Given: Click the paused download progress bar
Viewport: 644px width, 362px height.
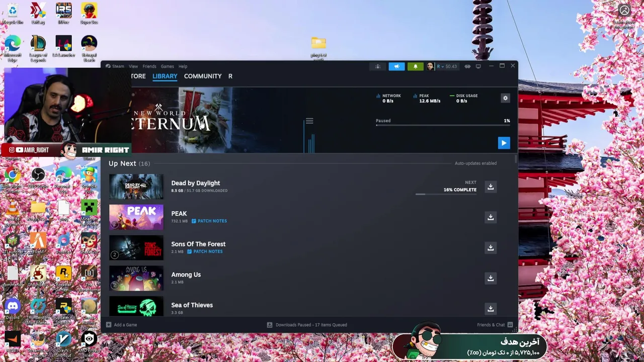Looking at the screenshot, I should click(443, 125).
